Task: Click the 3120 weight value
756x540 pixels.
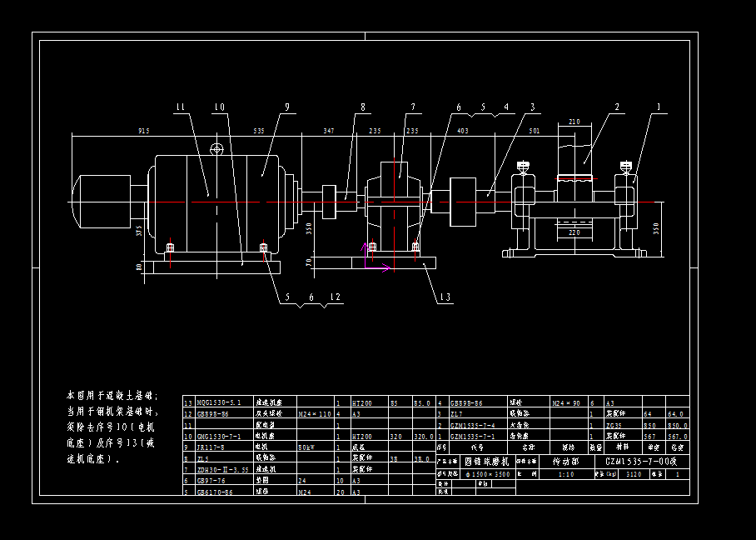Action: click(634, 474)
